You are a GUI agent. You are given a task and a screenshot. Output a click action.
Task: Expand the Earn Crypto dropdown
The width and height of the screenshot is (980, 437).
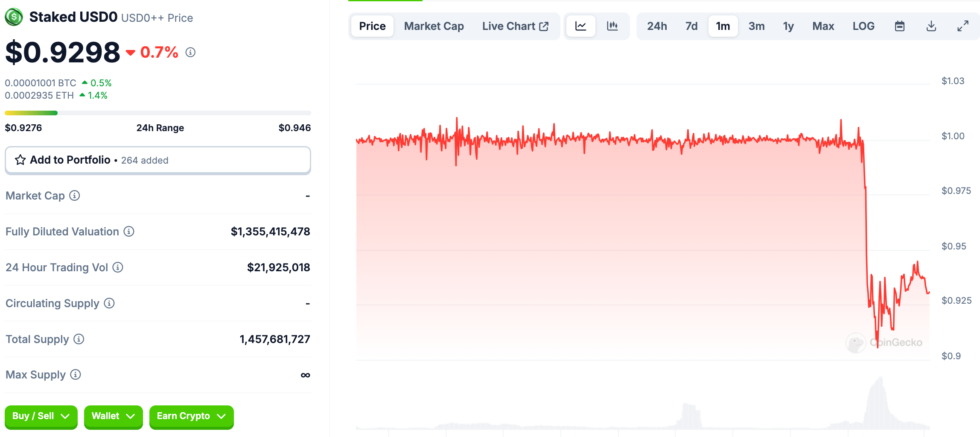[x=191, y=416]
